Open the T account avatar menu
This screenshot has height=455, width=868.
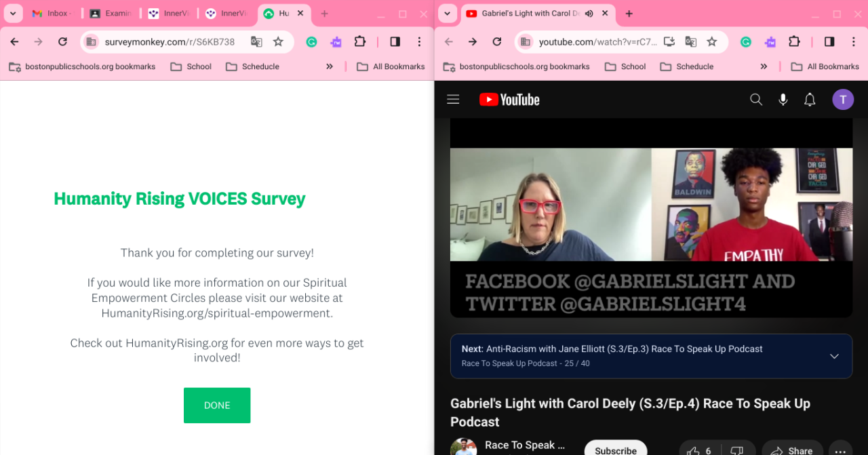click(843, 100)
